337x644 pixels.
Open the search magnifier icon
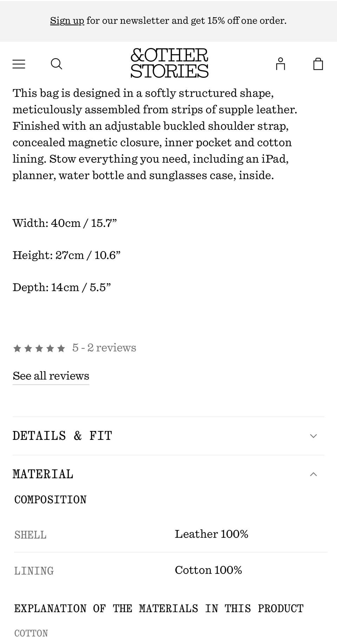pyautogui.click(x=57, y=64)
